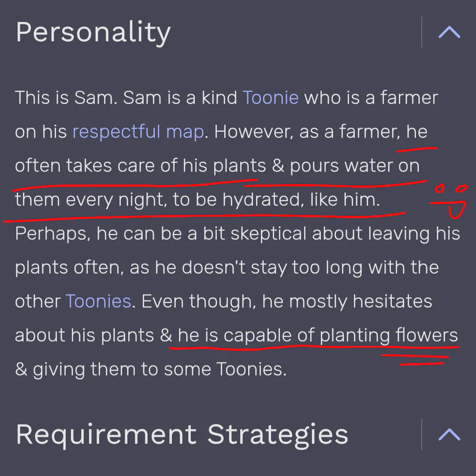Collapse the Personality section chevron
The width and height of the screenshot is (476, 476).
(x=449, y=33)
